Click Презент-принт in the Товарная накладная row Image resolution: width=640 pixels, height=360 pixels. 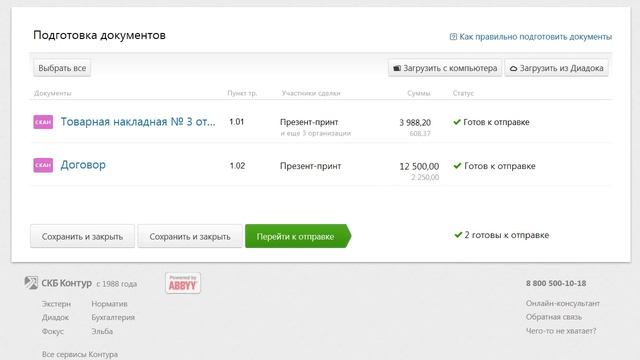click(309, 122)
